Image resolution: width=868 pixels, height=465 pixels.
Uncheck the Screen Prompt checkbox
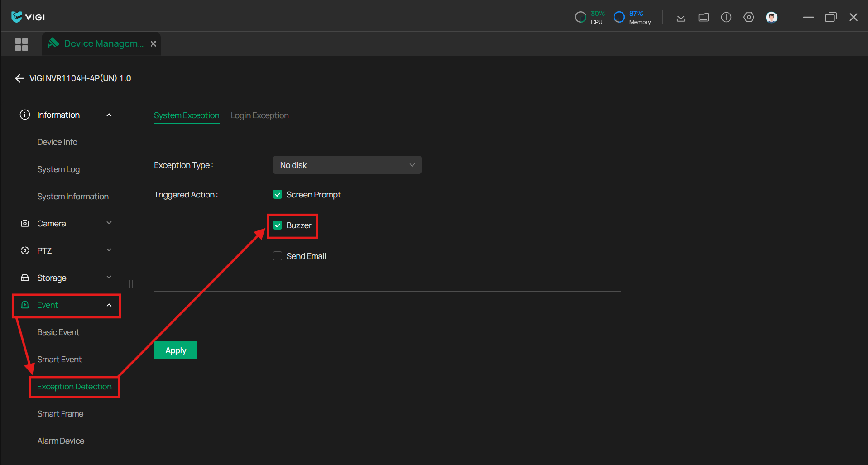[x=278, y=195]
